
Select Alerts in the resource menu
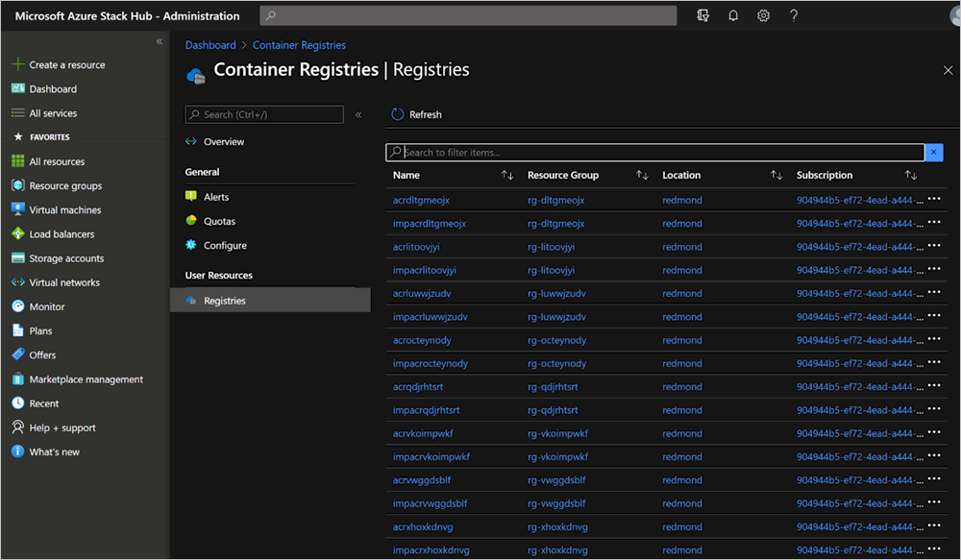(x=216, y=197)
